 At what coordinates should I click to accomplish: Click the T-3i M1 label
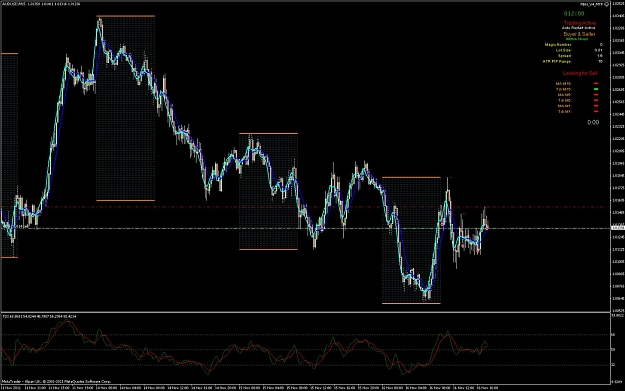click(x=564, y=112)
